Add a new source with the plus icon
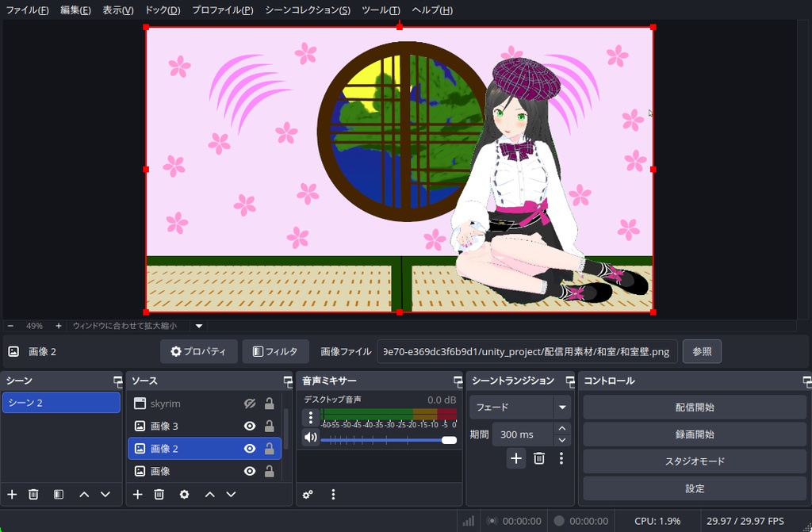The image size is (812, 532). coord(136,494)
